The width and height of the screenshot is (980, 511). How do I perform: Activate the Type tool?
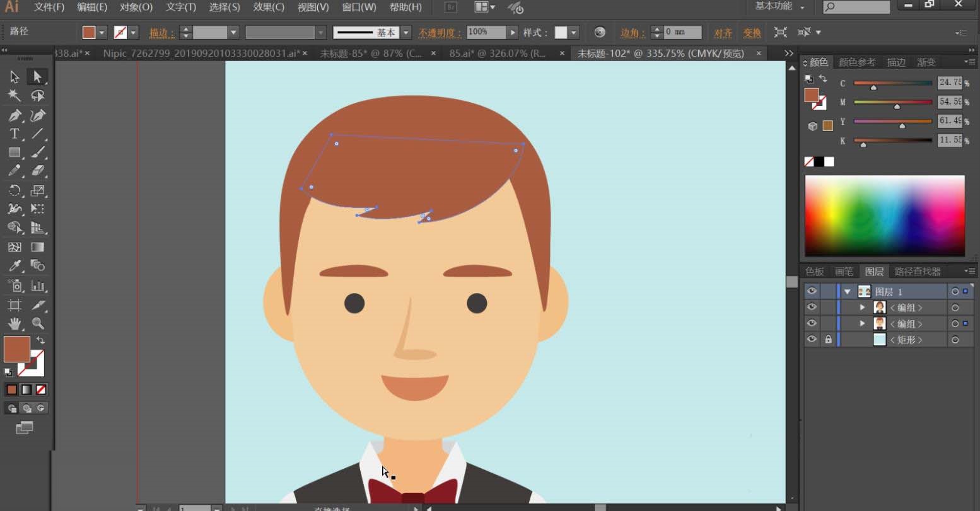pyautogui.click(x=14, y=134)
